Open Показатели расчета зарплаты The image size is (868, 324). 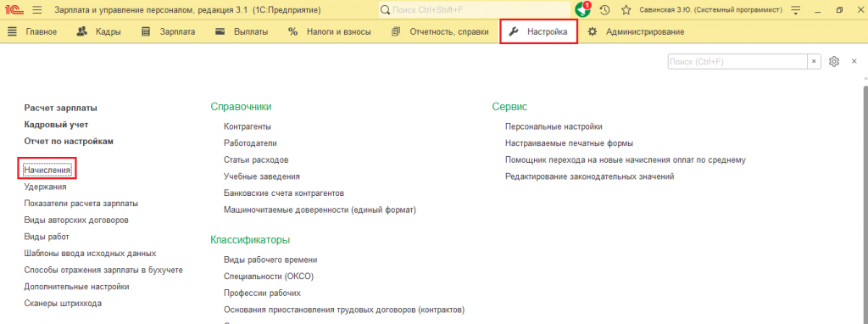[81, 204]
